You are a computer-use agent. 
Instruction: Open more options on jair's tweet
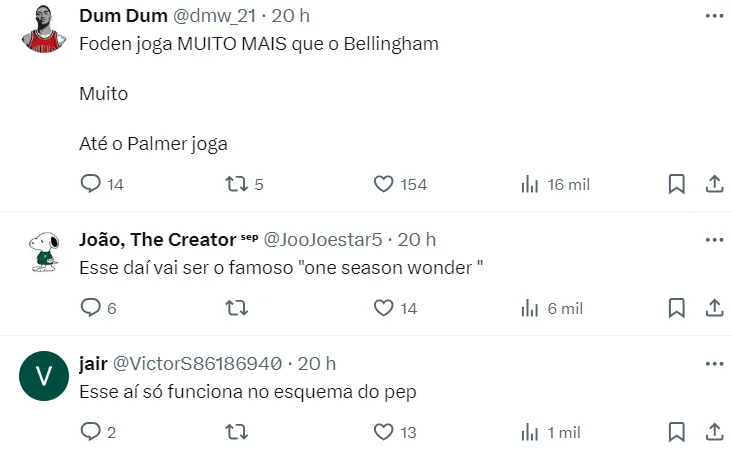[714, 363]
